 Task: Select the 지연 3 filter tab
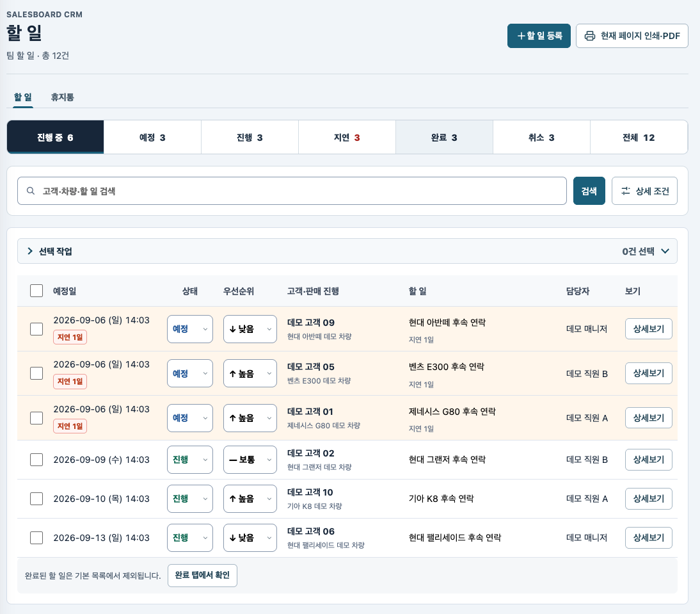point(347,137)
